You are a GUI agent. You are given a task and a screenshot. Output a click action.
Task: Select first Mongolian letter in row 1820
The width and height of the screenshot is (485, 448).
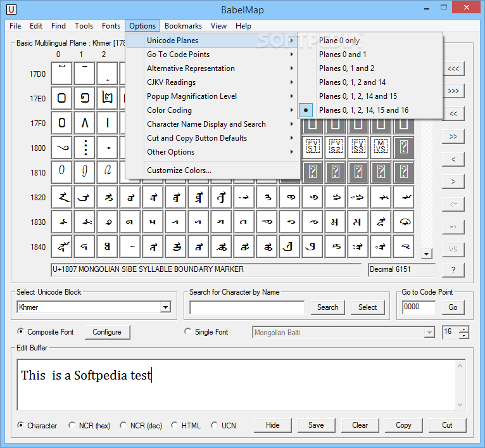[x=61, y=197]
